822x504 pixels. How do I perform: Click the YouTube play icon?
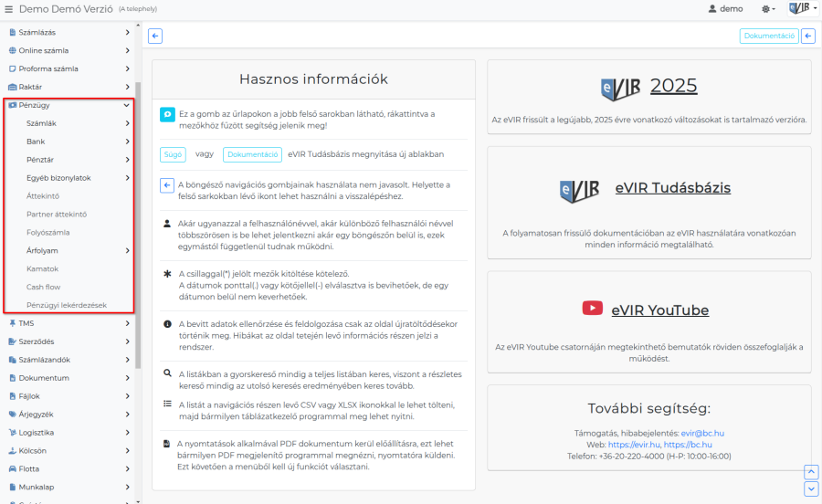click(593, 308)
